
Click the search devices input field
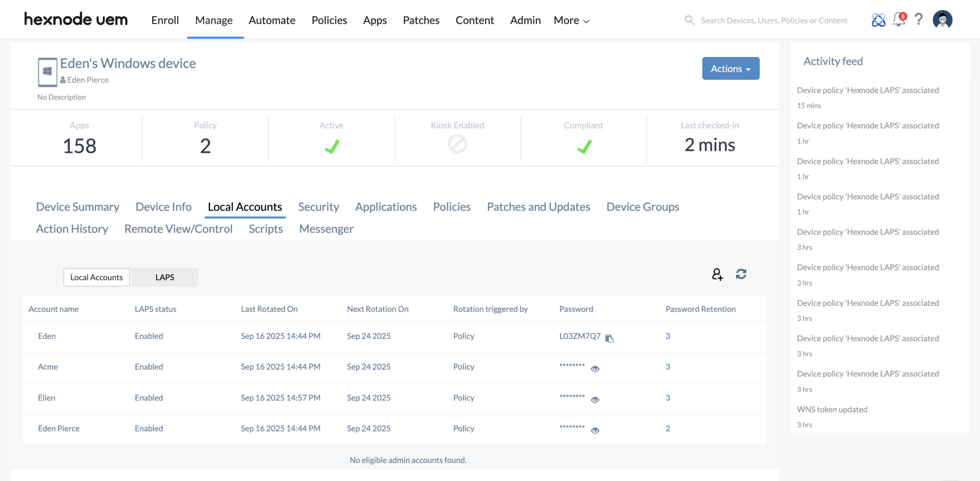pyautogui.click(x=774, y=20)
